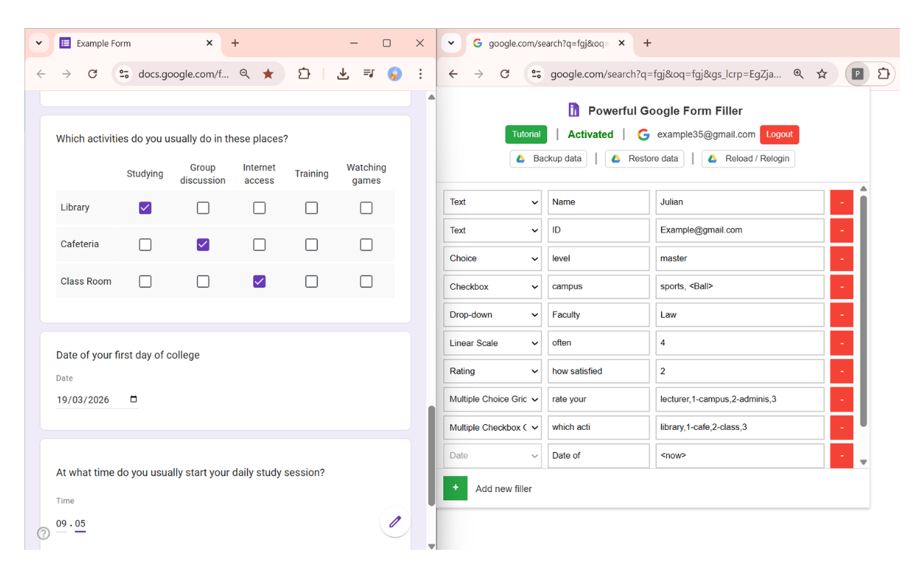The width and height of the screenshot is (924, 578).
Task: Close the google.com/search tab
Action: tap(622, 43)
